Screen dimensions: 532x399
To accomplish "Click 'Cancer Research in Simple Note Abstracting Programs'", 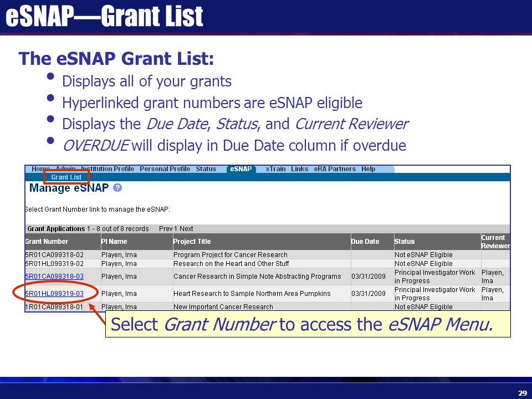I will [257, 277].
